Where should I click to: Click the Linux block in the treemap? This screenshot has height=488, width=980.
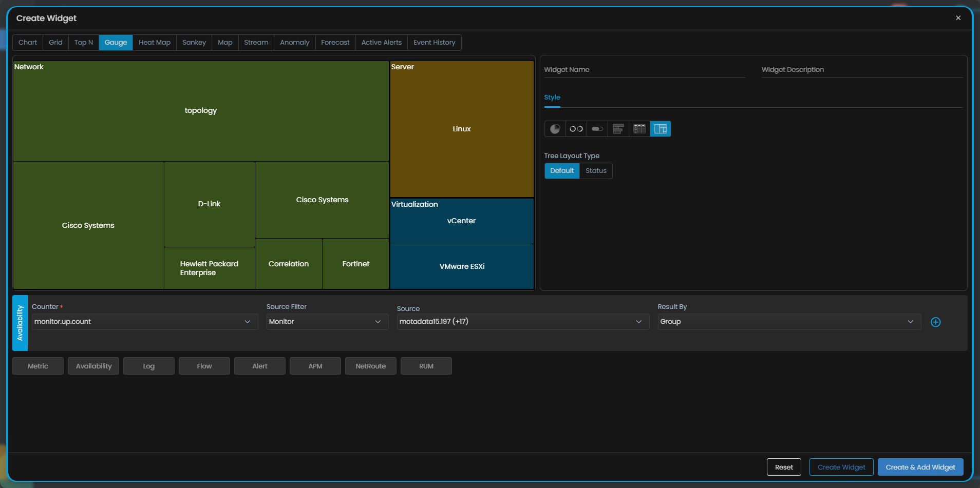click(x=461, y=129)
